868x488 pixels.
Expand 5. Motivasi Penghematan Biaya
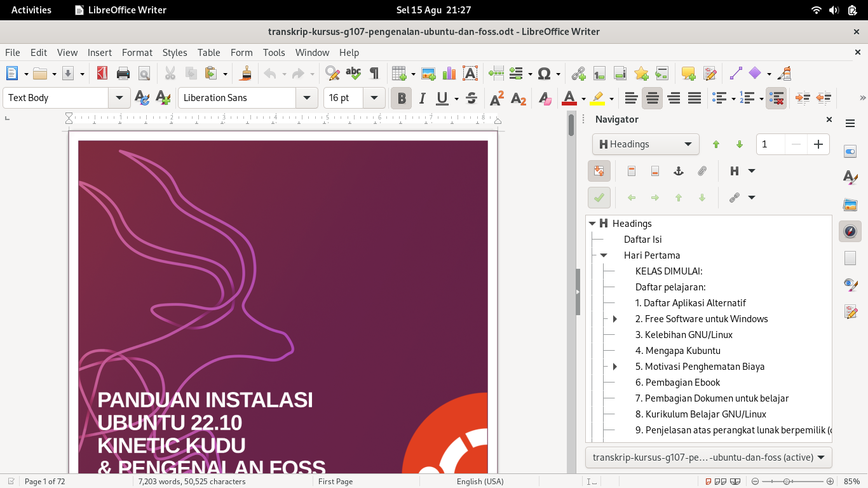point(614,367)
